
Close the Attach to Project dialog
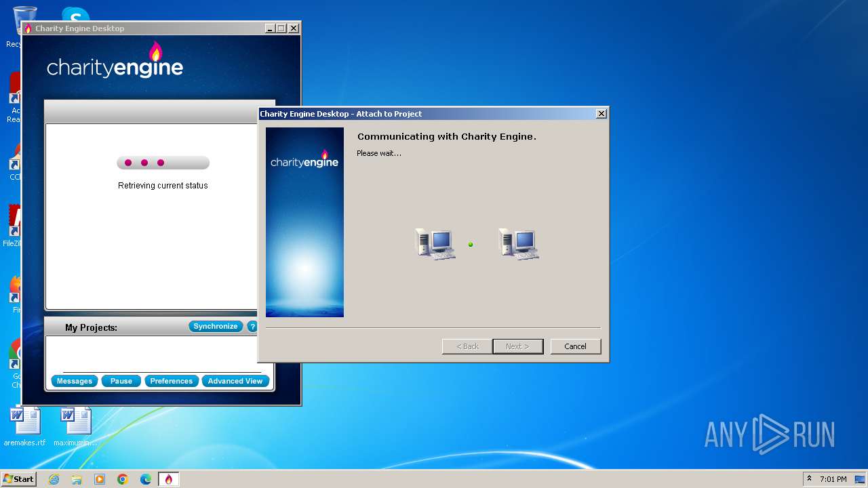click(x=601, y=114)
